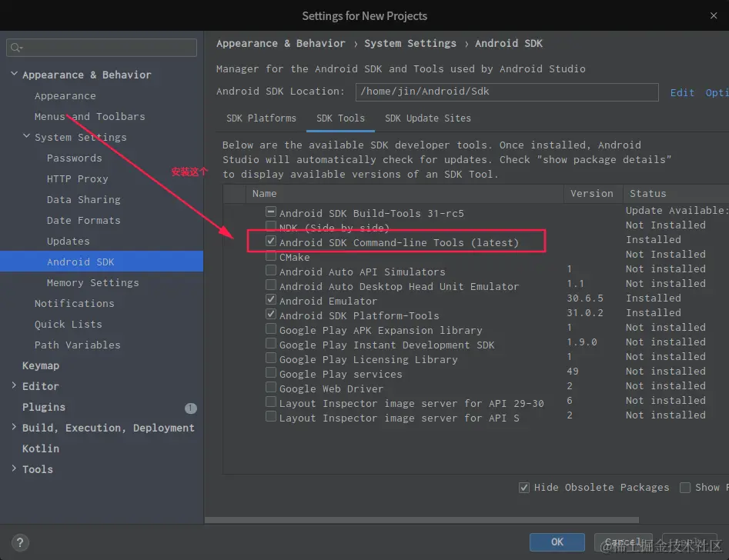Image resolution: width=729 pixels, height=560 pixels.
Task: Switch to the SDK Platforms tab
Action: [261, 118]
